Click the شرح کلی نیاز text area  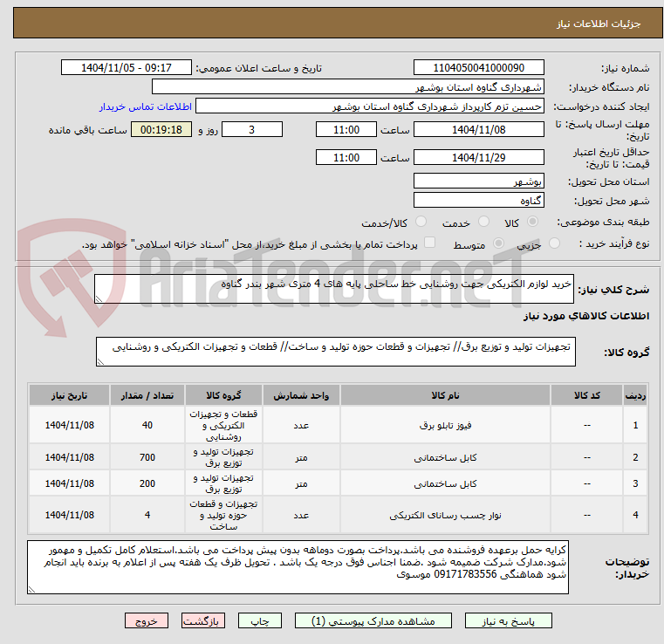point(333,289)
